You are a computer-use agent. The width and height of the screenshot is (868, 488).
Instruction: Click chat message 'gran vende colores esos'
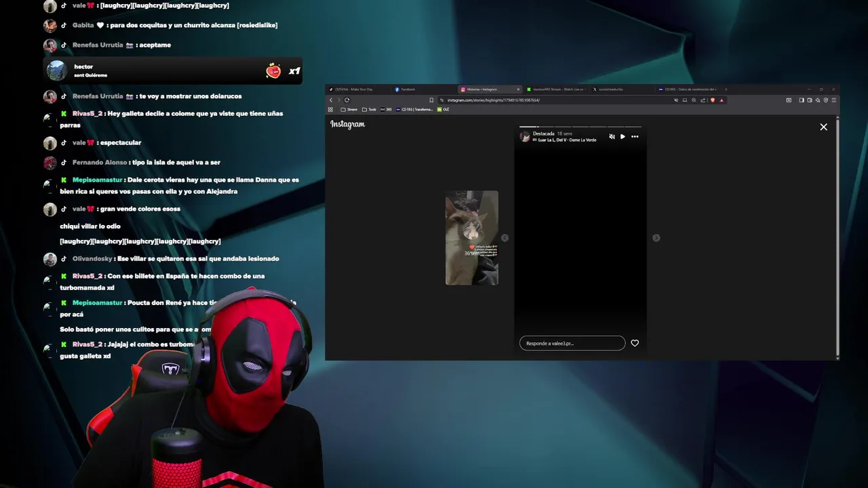[140, 209]
